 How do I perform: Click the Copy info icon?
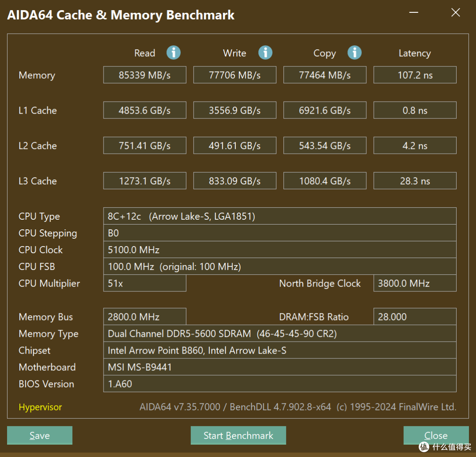pos(354,53)
